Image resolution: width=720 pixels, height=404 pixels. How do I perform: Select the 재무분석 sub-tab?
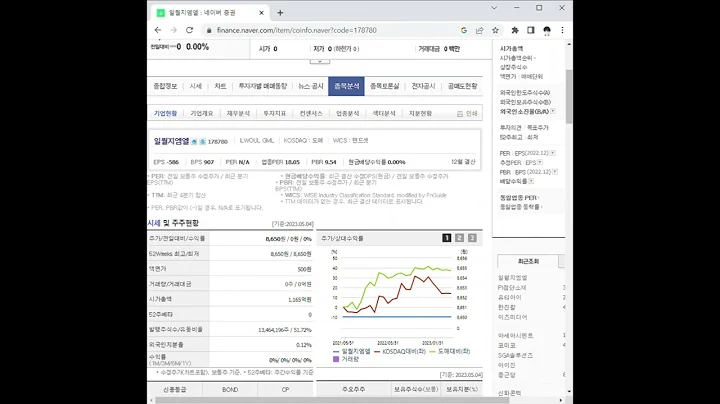point(238,113)
